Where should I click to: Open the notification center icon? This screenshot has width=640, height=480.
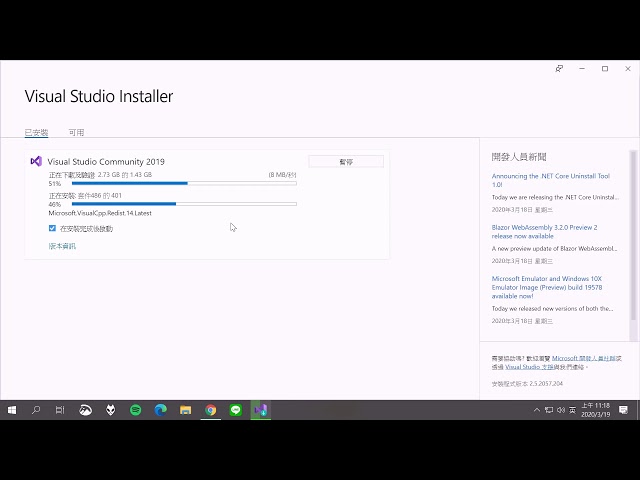tap(623, 410)
